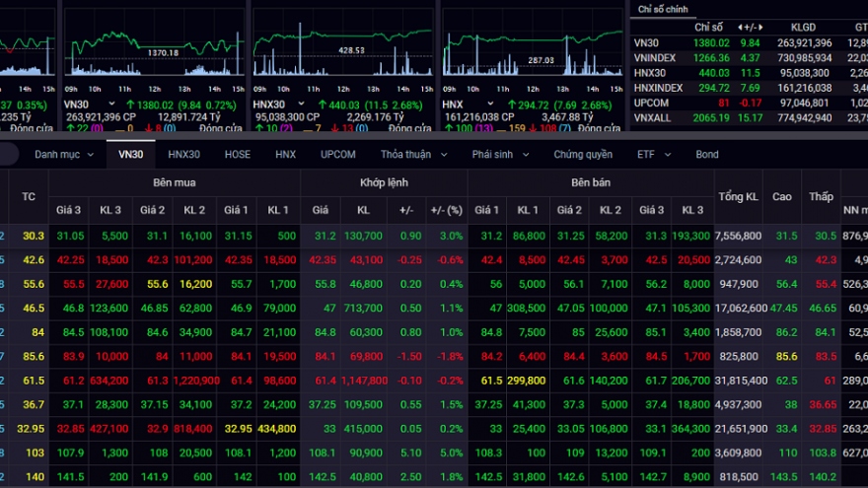868x488 pixels.
Task: Click percent change 5.0%
Action: pos(451,453)
